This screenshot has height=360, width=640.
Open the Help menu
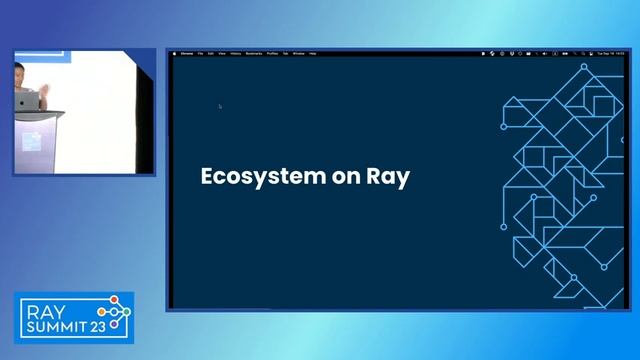point(313,53)
